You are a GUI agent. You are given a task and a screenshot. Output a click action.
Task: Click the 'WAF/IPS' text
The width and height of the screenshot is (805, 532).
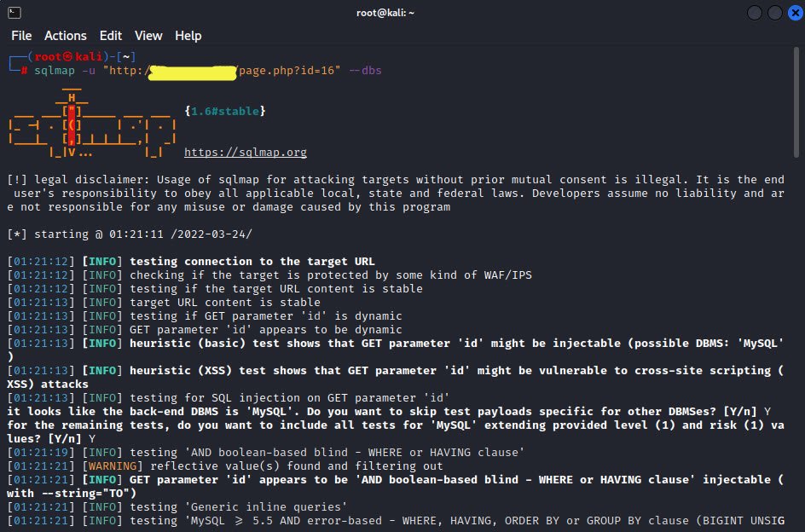coord(507,275)
